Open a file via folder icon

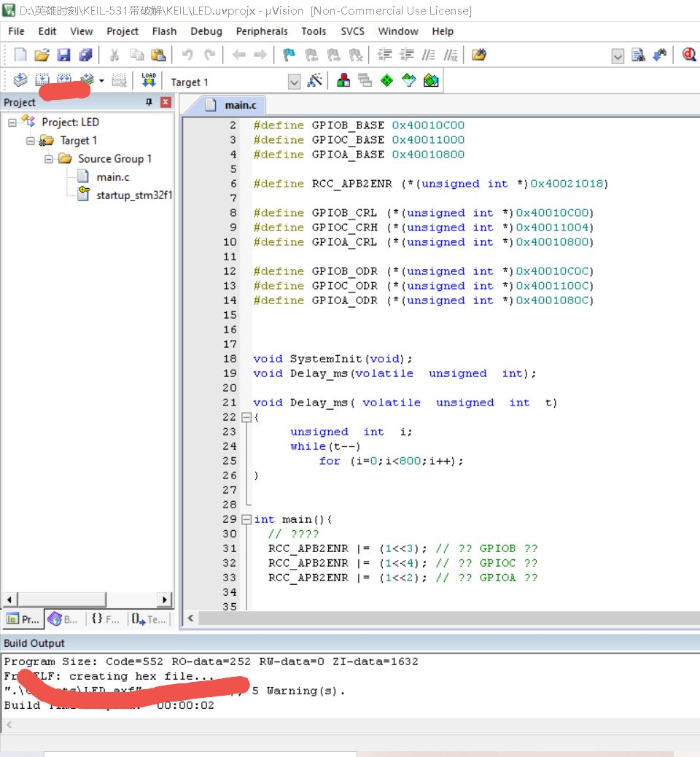[x=42, y=55]
